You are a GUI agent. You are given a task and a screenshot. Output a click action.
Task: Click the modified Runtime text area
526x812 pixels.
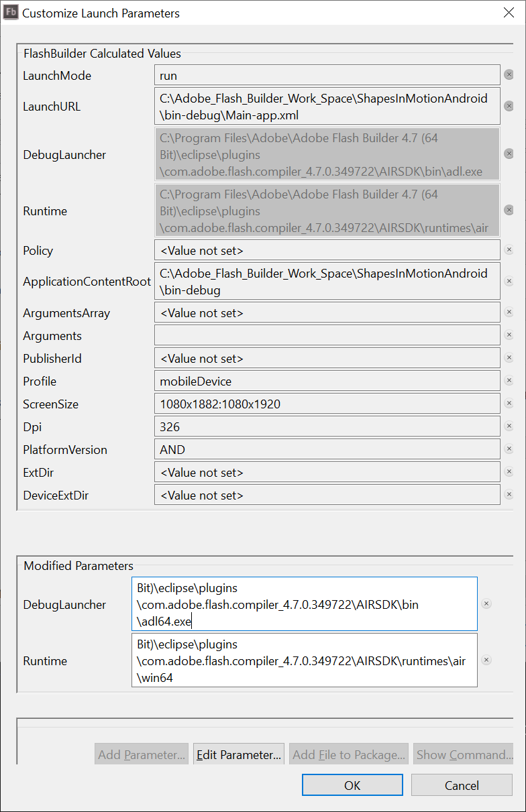coord(304,660)
